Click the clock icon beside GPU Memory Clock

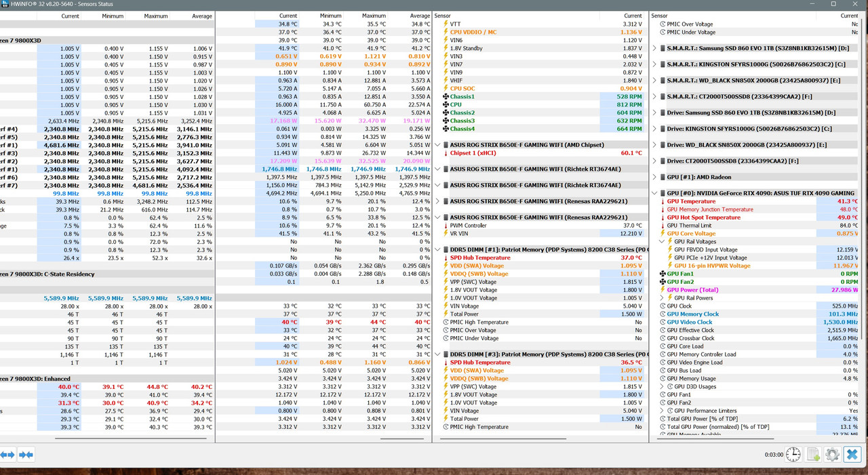pyautogui.click(x=663, y=314)
